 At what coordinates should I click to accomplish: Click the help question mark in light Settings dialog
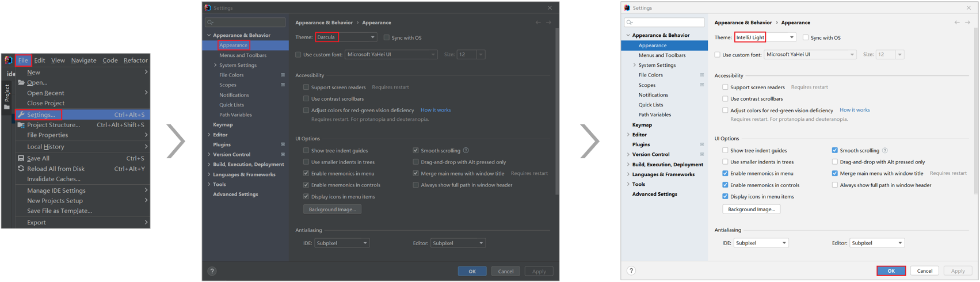click(631, 270)
